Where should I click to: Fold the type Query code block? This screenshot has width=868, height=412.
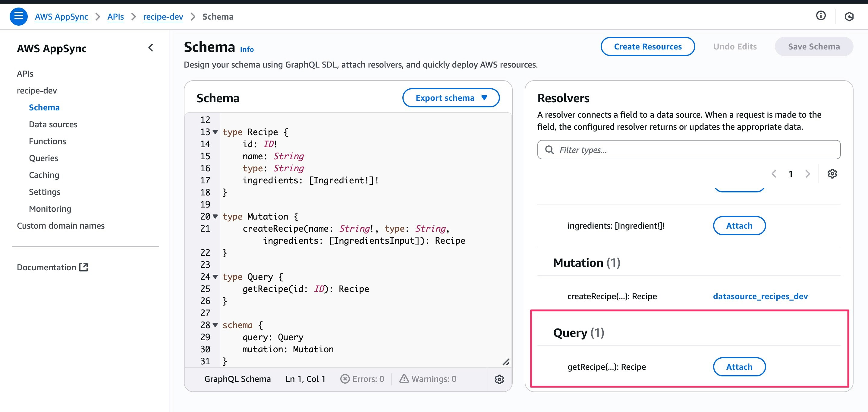215,277
